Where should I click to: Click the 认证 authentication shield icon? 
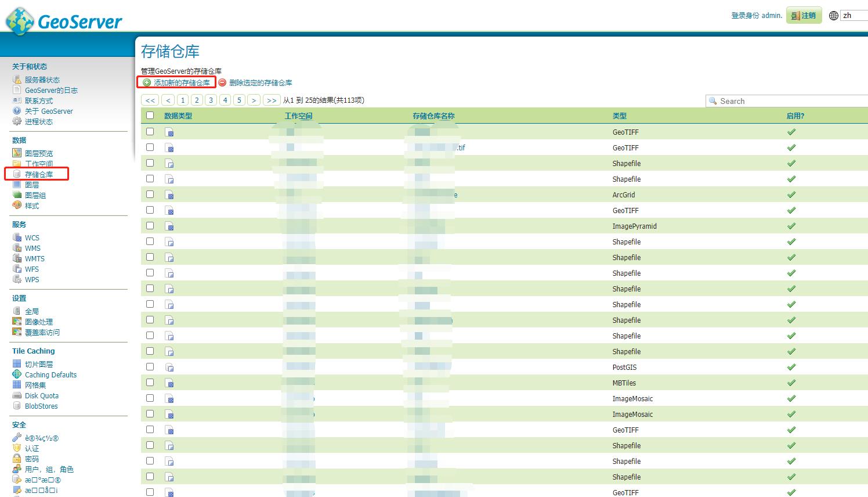tap(17, 448)
